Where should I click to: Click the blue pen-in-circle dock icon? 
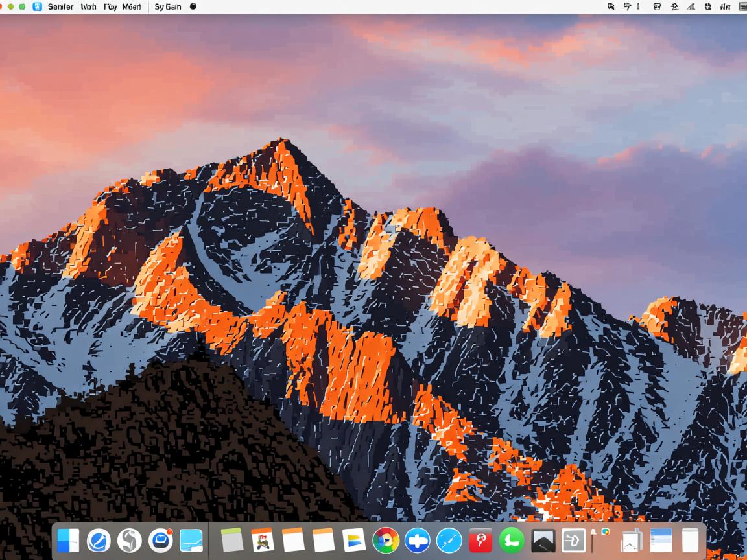click(99, 540)
